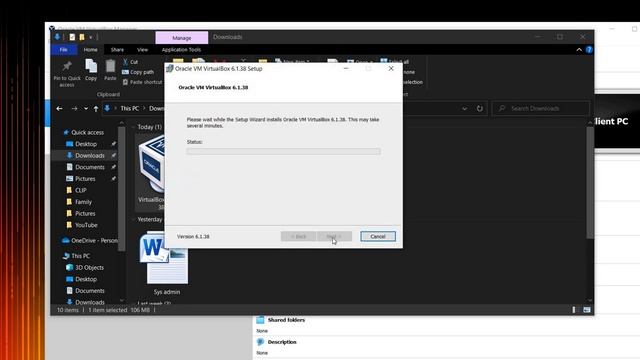
Task: Open Documents under Quick access
Action: tap(90, 167)
